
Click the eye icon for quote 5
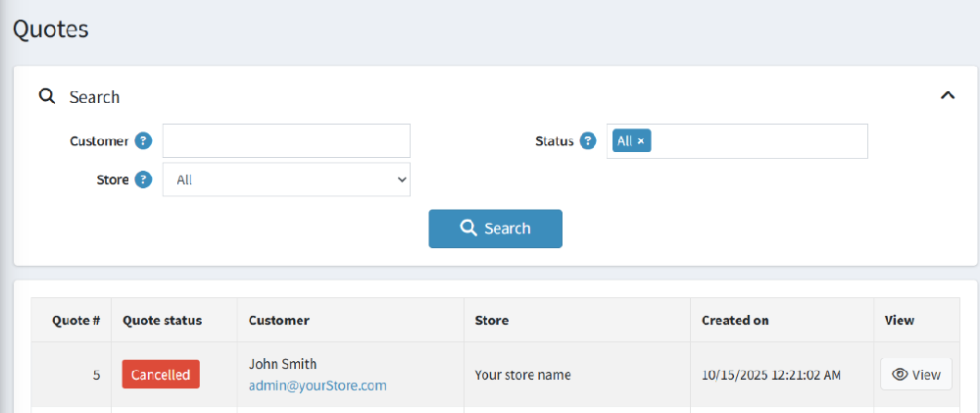899,375
